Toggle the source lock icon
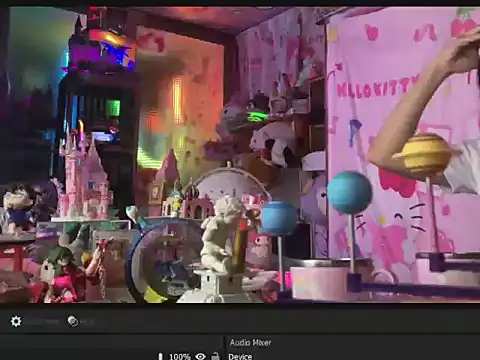The image size is (480, 360). pos(215,356)
